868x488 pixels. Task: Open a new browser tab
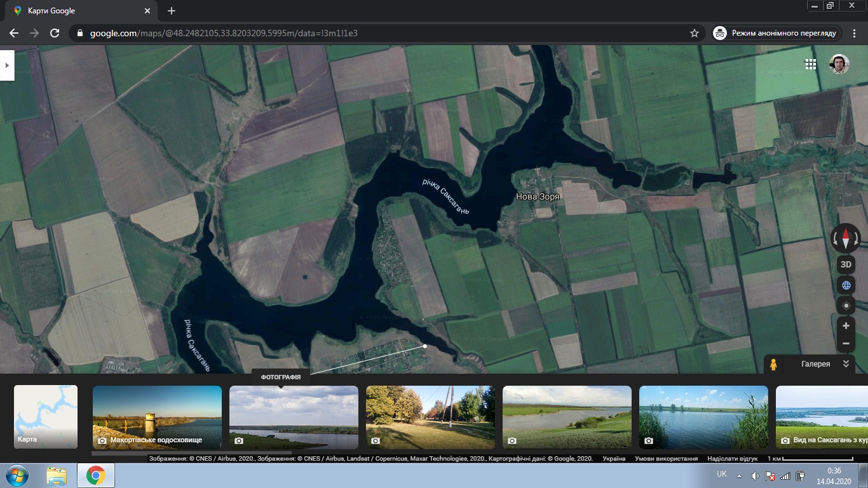pos(172,11)
